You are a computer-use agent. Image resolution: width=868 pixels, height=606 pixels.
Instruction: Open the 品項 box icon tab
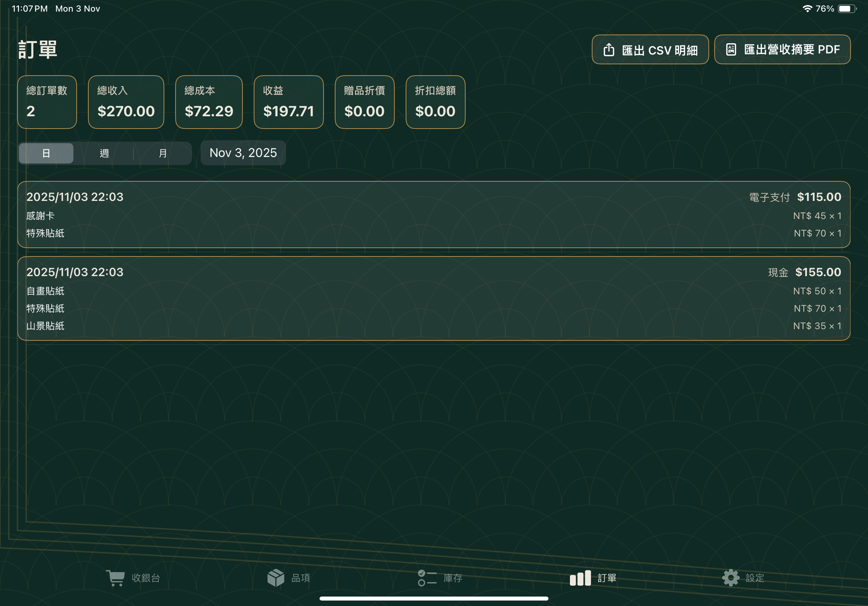click(276, 578)
